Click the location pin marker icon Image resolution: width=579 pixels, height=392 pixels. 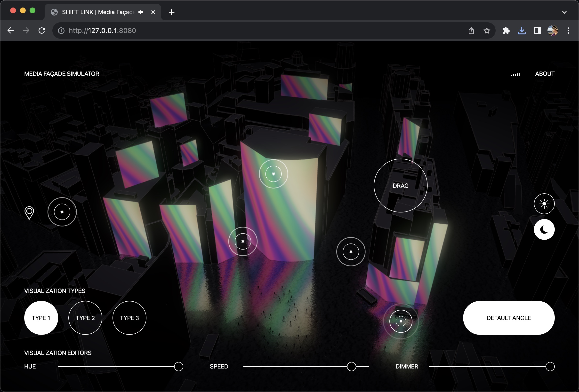[29, 213]
